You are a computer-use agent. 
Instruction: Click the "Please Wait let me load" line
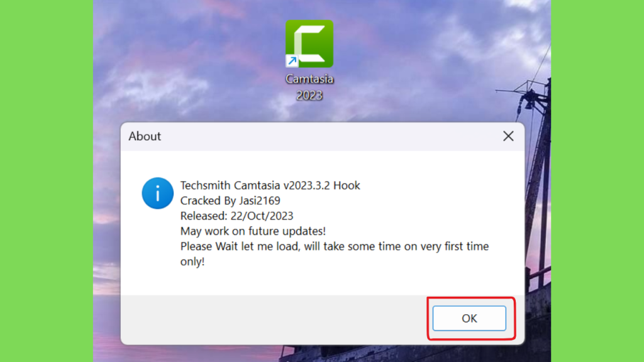click(x=335, y=246)
